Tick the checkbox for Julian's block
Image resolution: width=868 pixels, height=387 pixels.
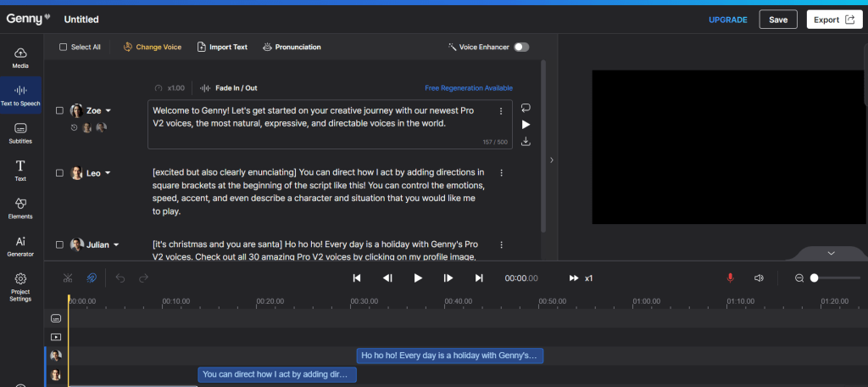(x=60, y=244)
